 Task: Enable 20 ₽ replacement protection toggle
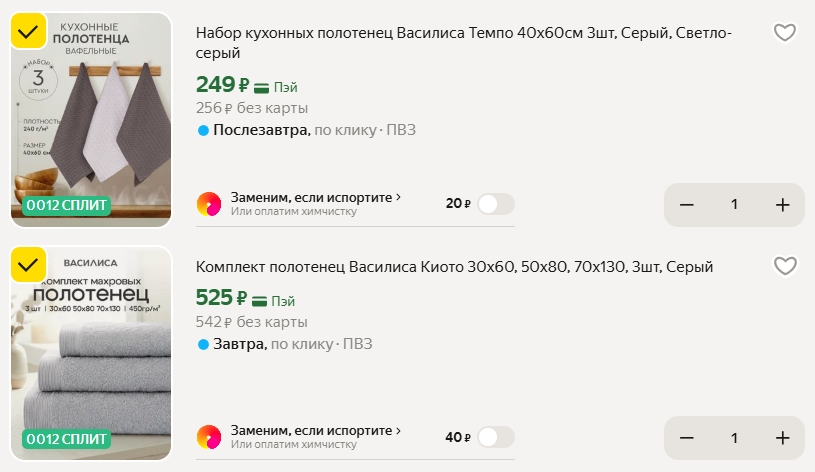pos(495,204)
